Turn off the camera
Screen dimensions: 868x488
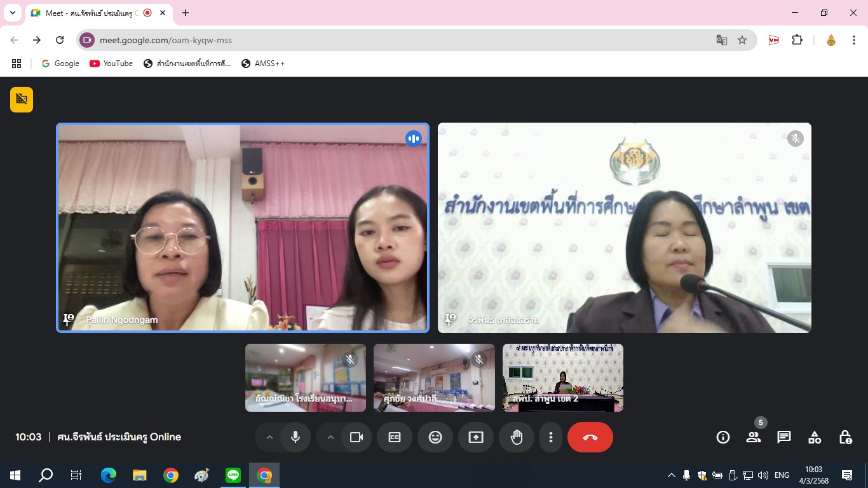(x=356, y=437)
